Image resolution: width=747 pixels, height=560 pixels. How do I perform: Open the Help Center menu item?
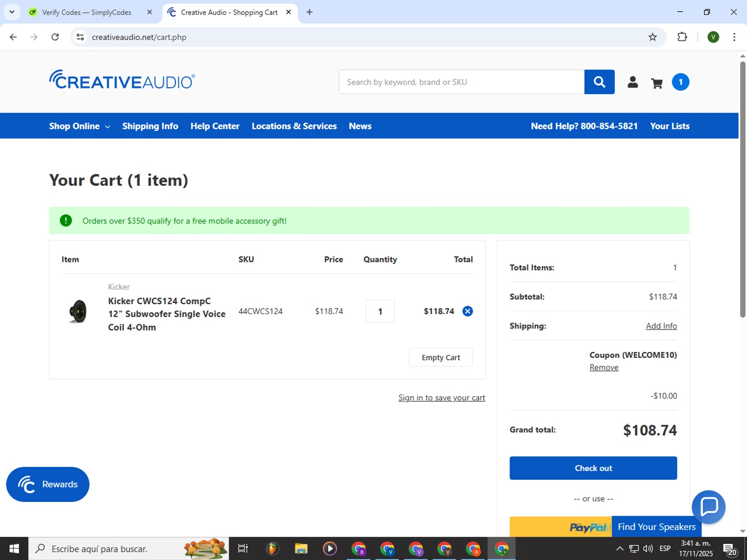[215, 126]
